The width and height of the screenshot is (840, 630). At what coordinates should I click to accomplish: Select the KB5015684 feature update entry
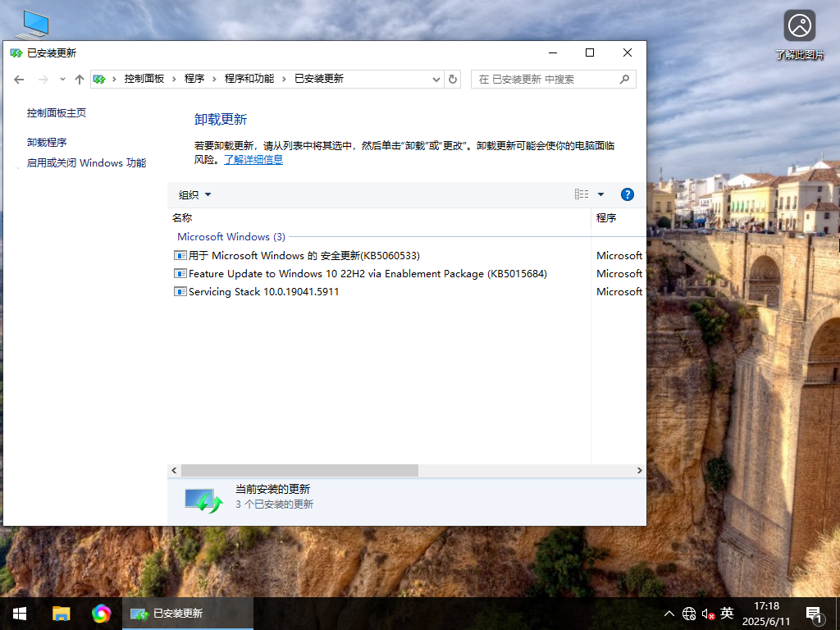point(367,273)
